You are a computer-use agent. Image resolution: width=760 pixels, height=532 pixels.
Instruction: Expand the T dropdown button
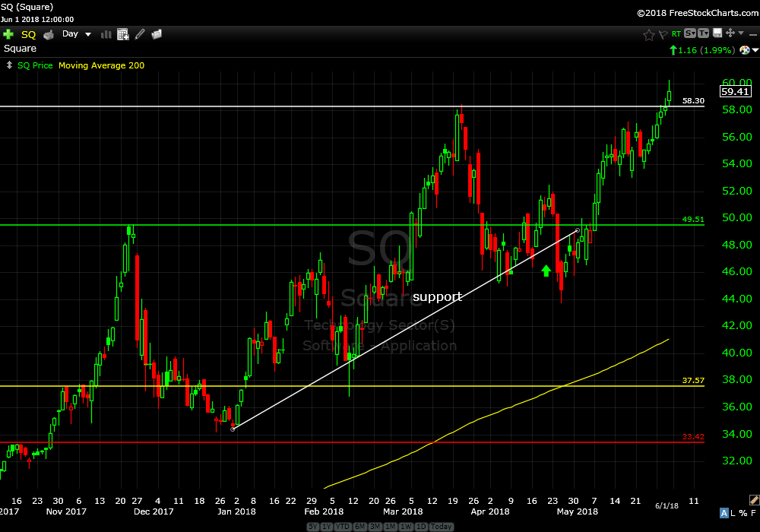[705, 33]
